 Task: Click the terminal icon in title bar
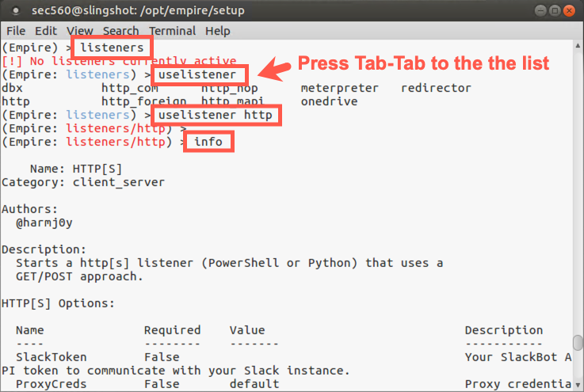tap(16, 11)
